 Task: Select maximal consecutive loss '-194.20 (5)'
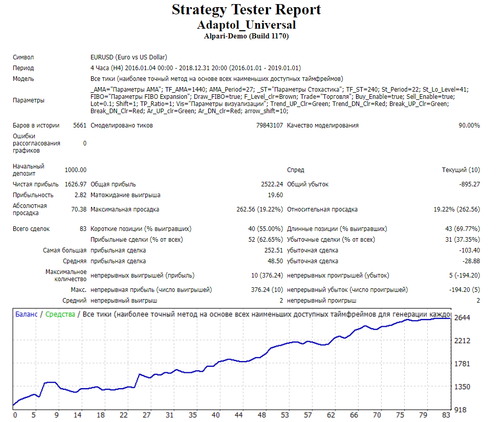[x=465, y=290]
